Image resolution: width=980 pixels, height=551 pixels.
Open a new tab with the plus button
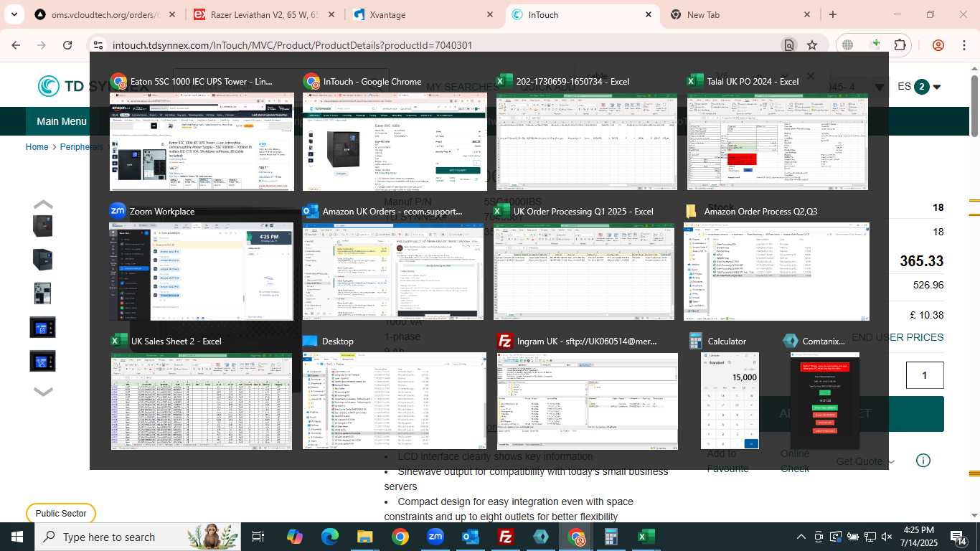[833, 14]
